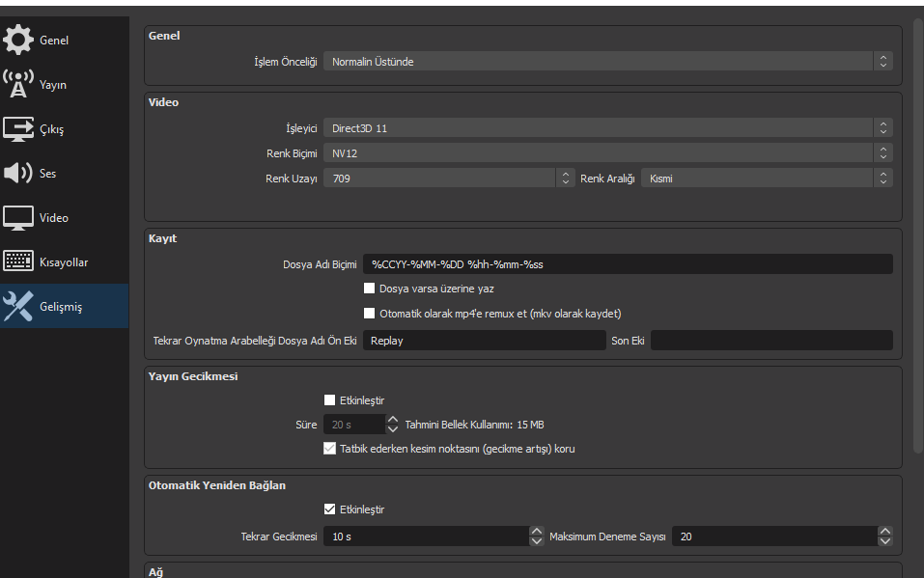Enable the Yayın Gecikmesi 'Etkinleştir' checkbox

[x=330, y=400]
